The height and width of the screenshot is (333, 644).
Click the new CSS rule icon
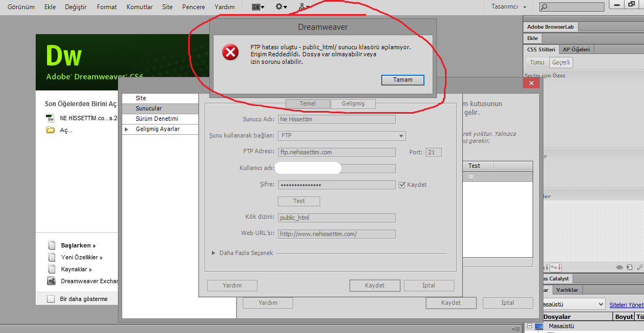629,267
